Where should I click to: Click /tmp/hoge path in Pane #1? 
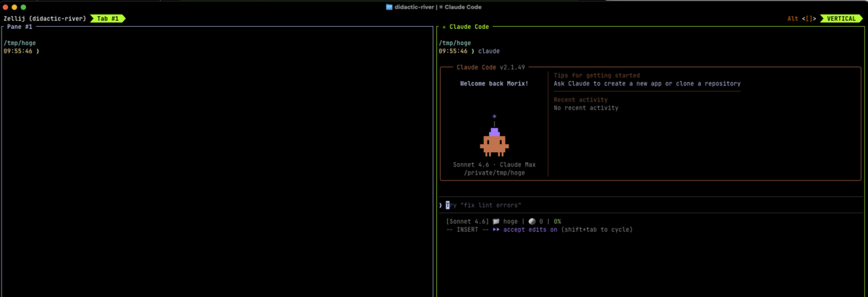point(20,43)
